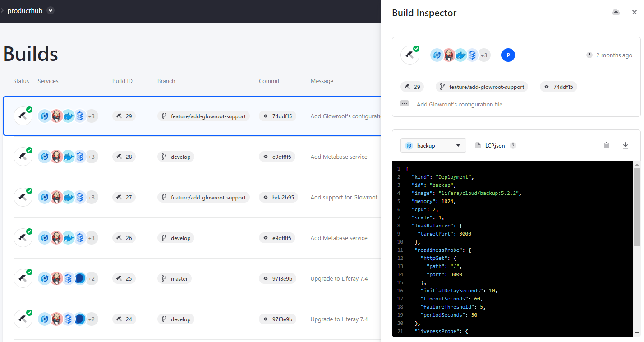Click the Jenkins service icon in build 27 row
The height and width of the screenshot is (342, 644).
(x=56, y=197)
